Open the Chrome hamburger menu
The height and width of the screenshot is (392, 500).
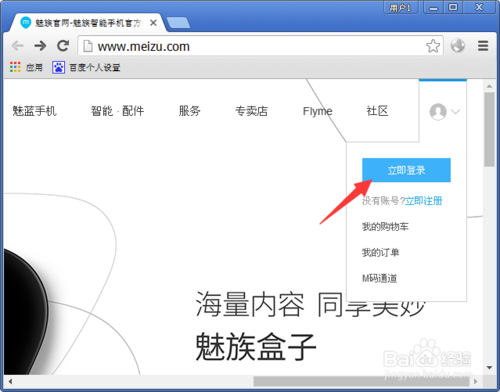click(483, 46)
